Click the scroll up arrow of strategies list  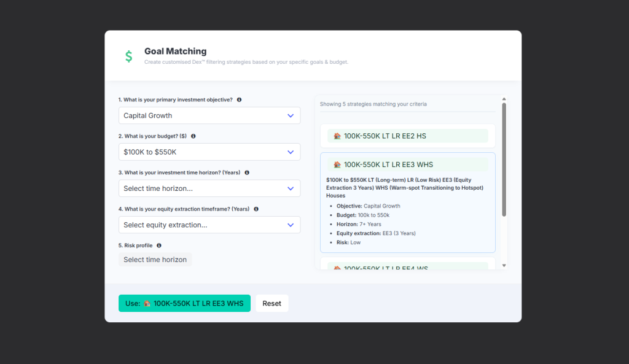[504, 99]
